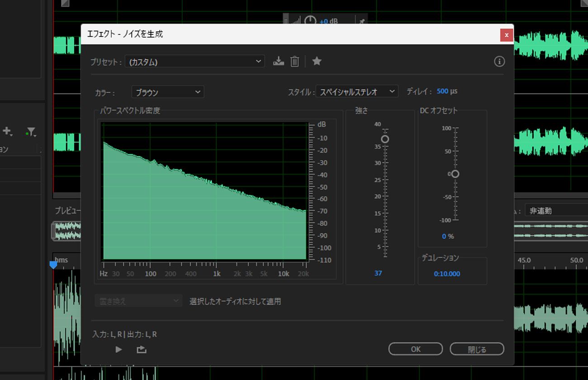The image size is (588, 380).
Task: Click the volume knob in the editor HUD
Action: point(310,21)
